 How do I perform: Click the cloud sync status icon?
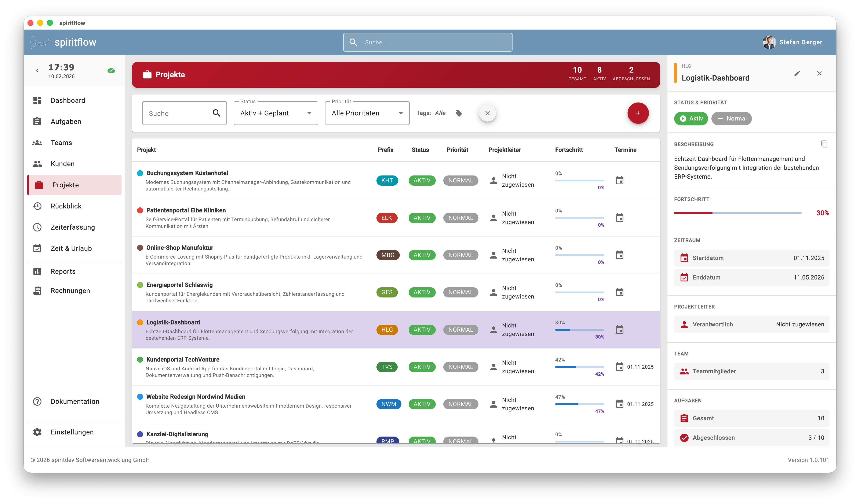[x=111, y=71]
